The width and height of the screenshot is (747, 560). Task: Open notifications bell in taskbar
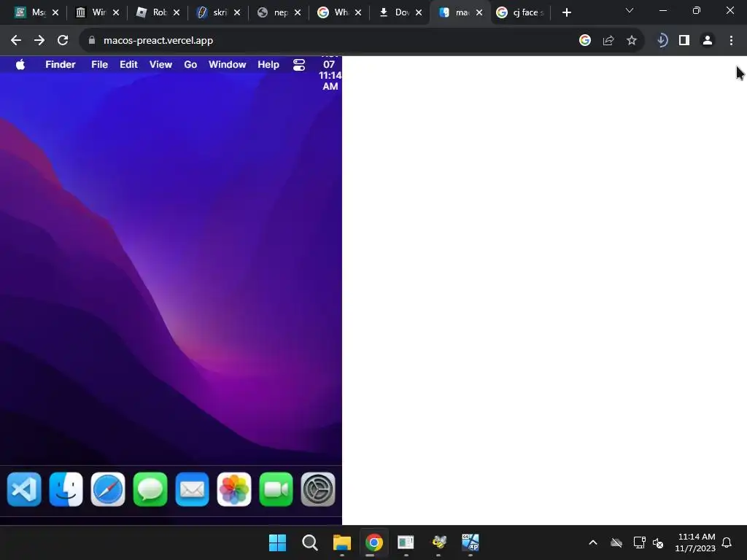[727, 542]
